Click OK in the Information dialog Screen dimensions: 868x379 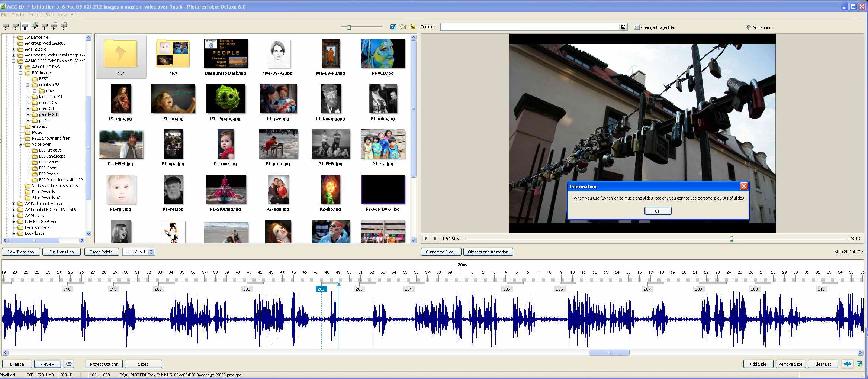tap(658, 211)
